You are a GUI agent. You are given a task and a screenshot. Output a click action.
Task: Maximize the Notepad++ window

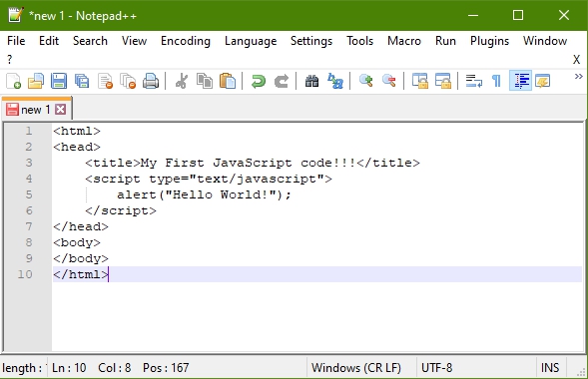(x=518, y=15)
